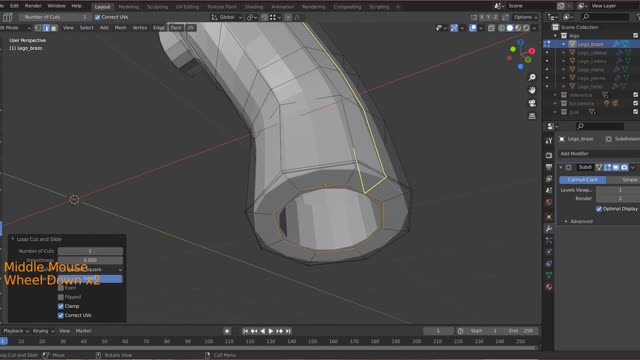Toggle Clamp checkbox in Loop Cut panel
This screenshot has height=360, width=640.
pos(61,306)
